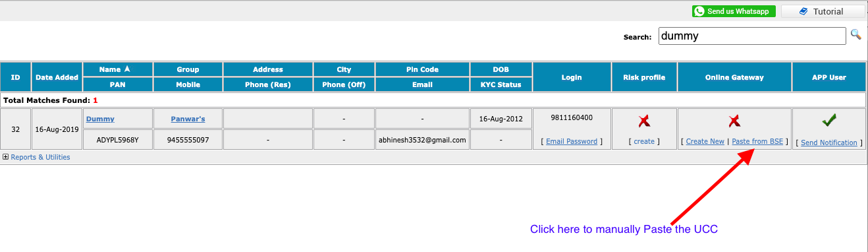Click the search magnifier icon
Image resolution: width=868 pixels, height=252 pixels.
[855, 34]
